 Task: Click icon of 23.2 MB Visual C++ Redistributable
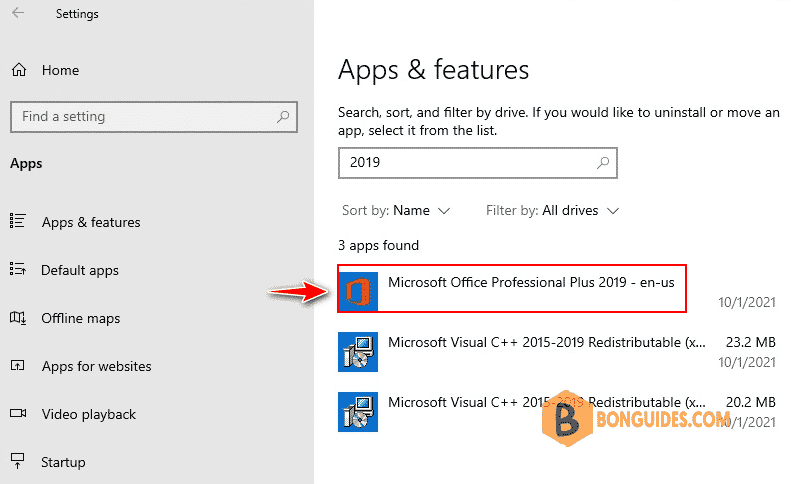click(x=359, y=350)
